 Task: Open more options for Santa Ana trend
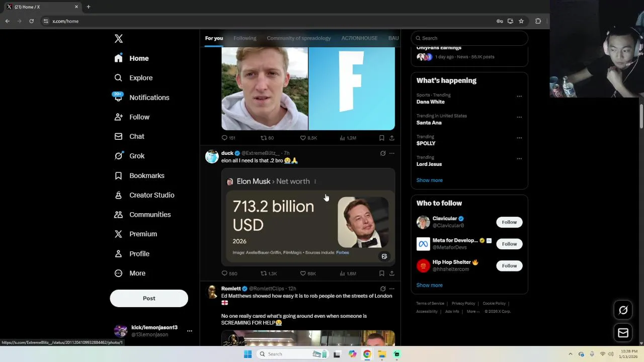pyautogui.click(x=519, y=117)
